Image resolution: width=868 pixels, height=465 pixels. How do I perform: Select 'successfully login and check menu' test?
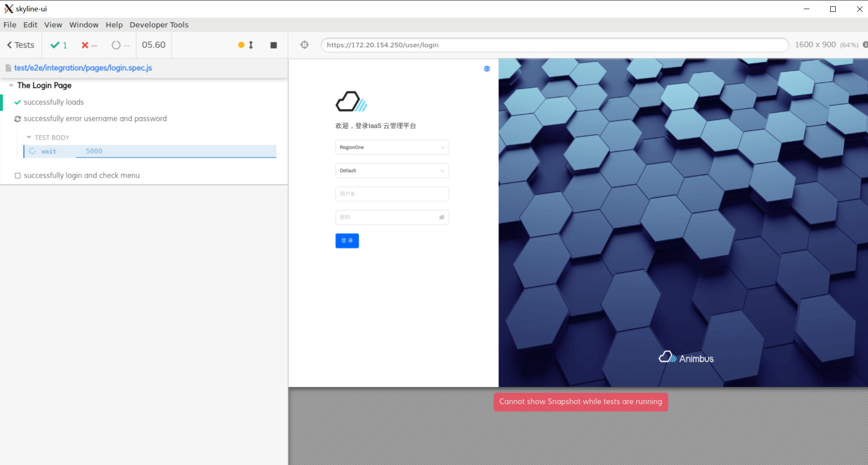coord(81,175)
